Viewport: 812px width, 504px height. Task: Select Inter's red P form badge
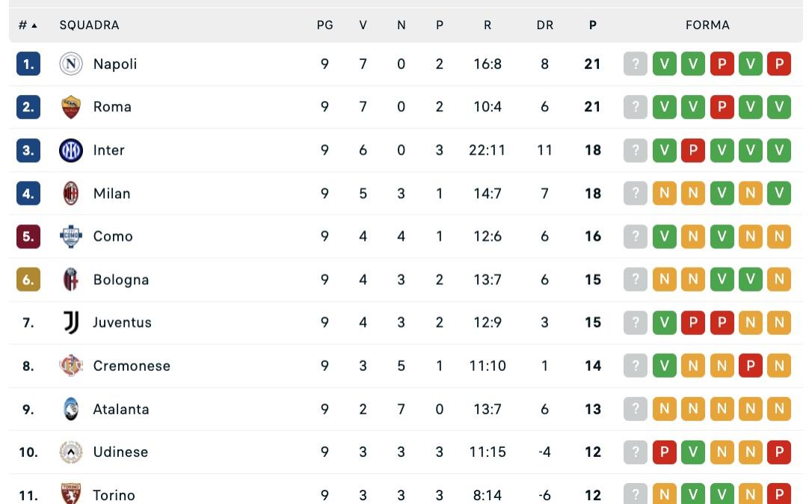[693, 150]
